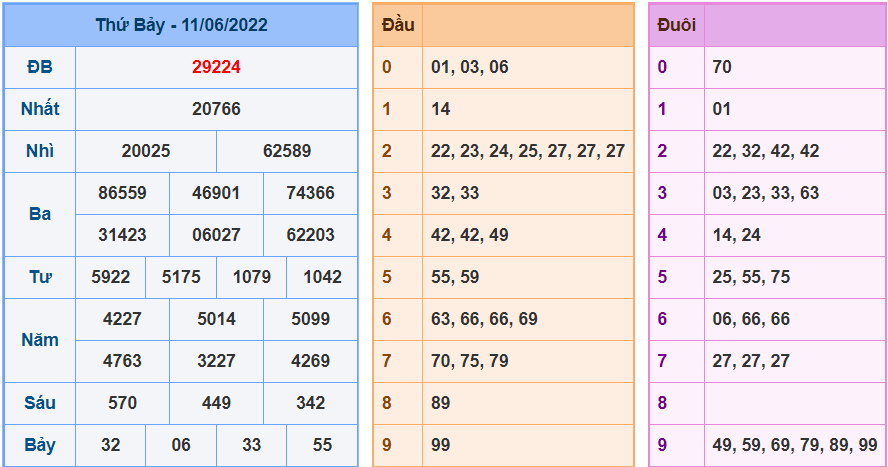Screen dimensions: 888x467
Task: Click fifth prize number 5014
Action: tap(216, 319)
